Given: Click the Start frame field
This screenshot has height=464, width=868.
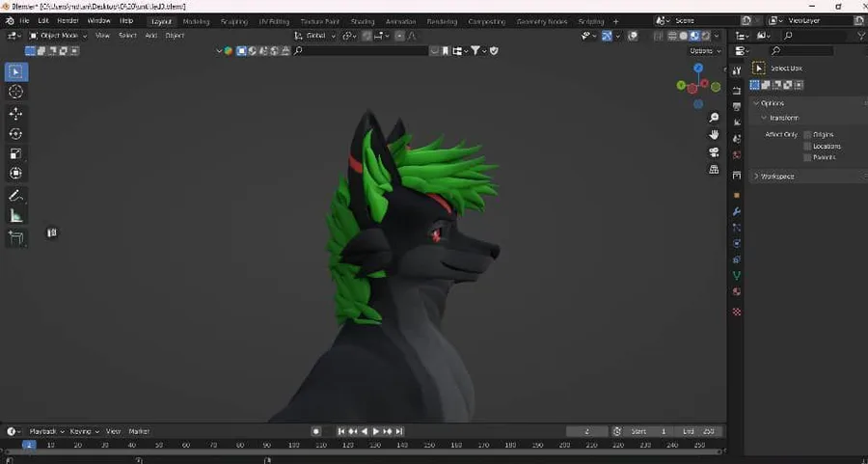Looking at the screenshot, I should click(x=649, y=431).
